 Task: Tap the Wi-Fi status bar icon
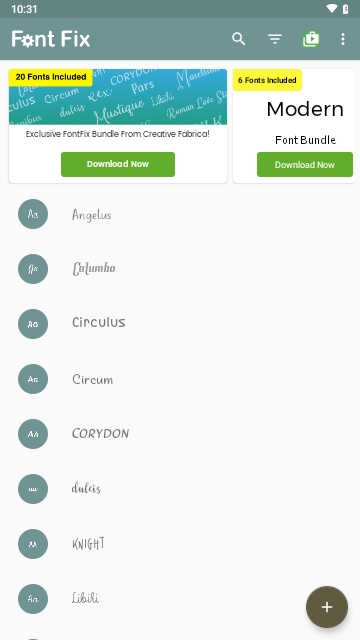coord(332,9)
